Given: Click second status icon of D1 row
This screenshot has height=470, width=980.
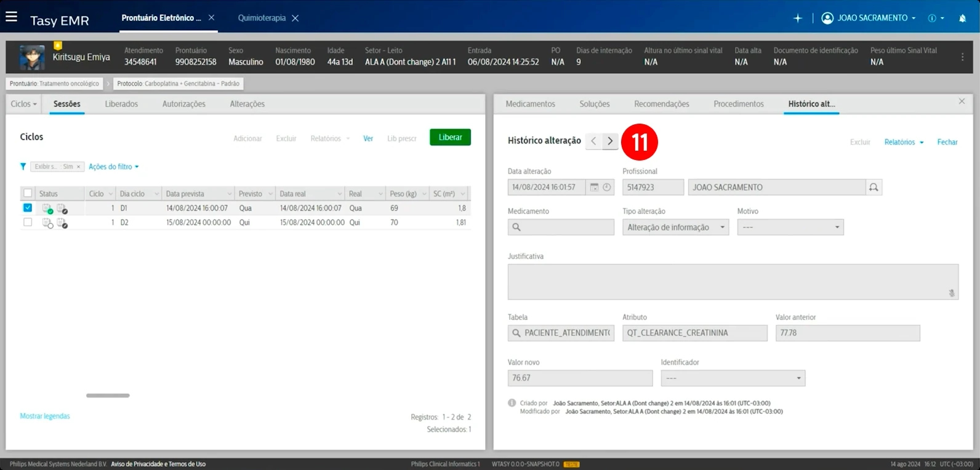Looking at the screenshot, I should click(x=62, y=209).
